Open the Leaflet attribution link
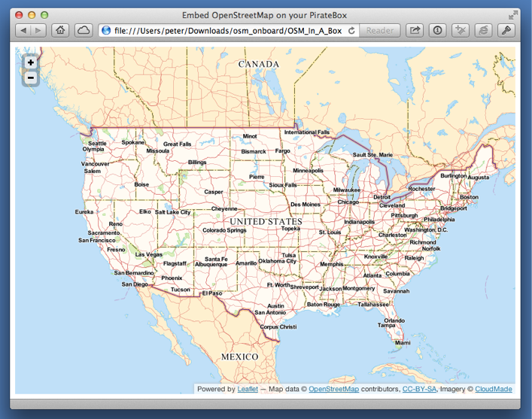 point(248,389)
